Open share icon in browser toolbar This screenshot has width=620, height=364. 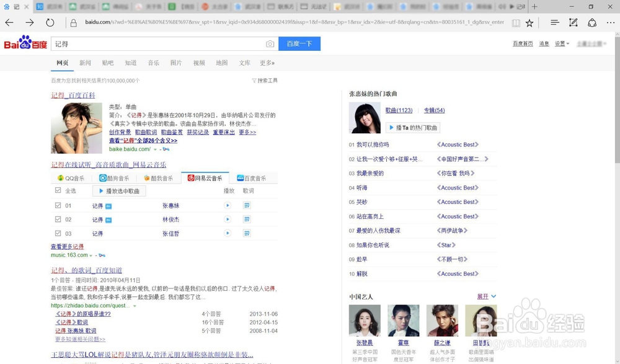coord(592,22)
